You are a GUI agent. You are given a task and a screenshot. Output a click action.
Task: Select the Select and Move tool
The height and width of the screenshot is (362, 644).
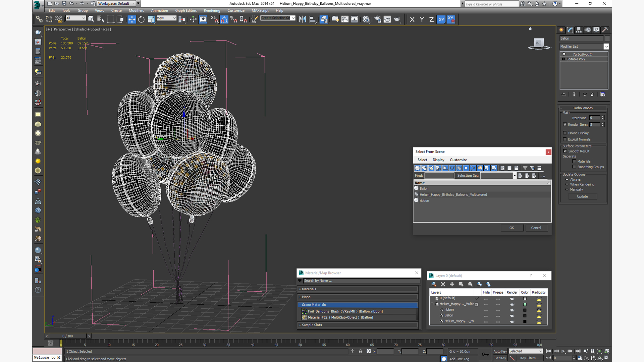(131, 19)
